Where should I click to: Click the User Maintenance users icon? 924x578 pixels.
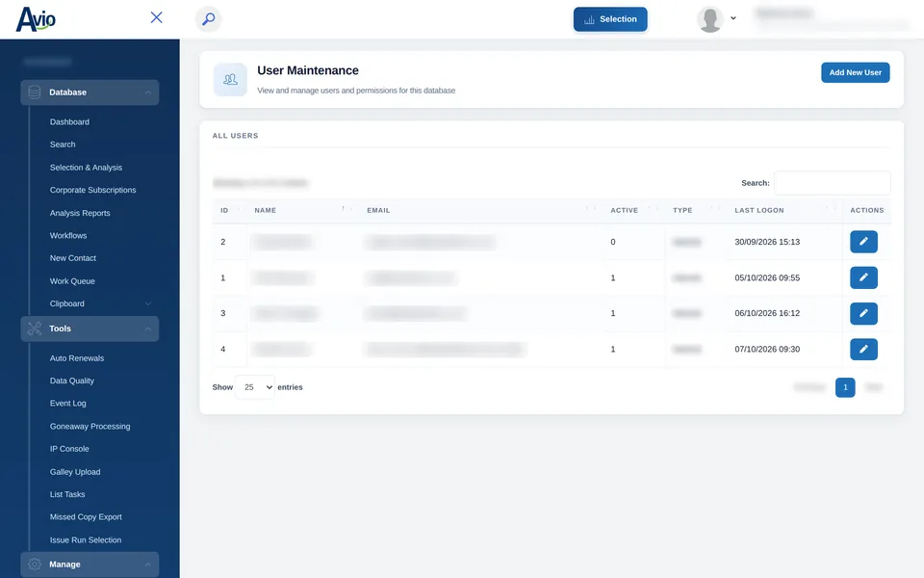pos(230,79)
